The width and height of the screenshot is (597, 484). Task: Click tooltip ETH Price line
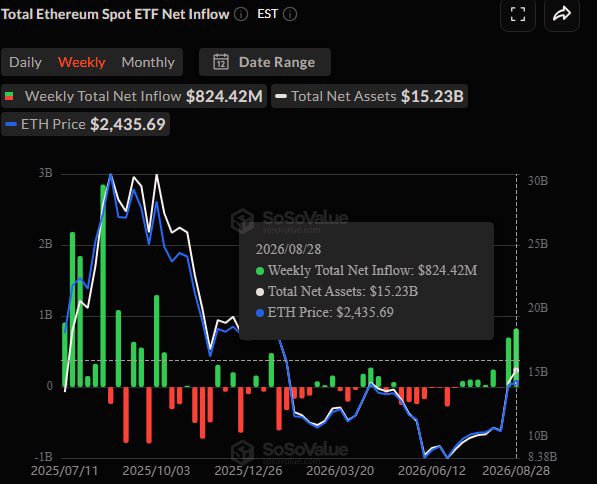pyautogui.click(x=324, y=312)
